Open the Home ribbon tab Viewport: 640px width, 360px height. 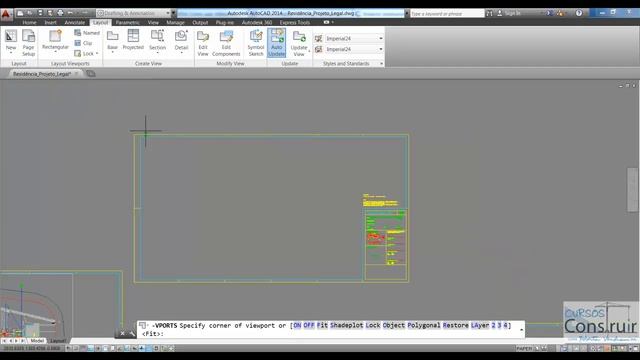(29, 22)
